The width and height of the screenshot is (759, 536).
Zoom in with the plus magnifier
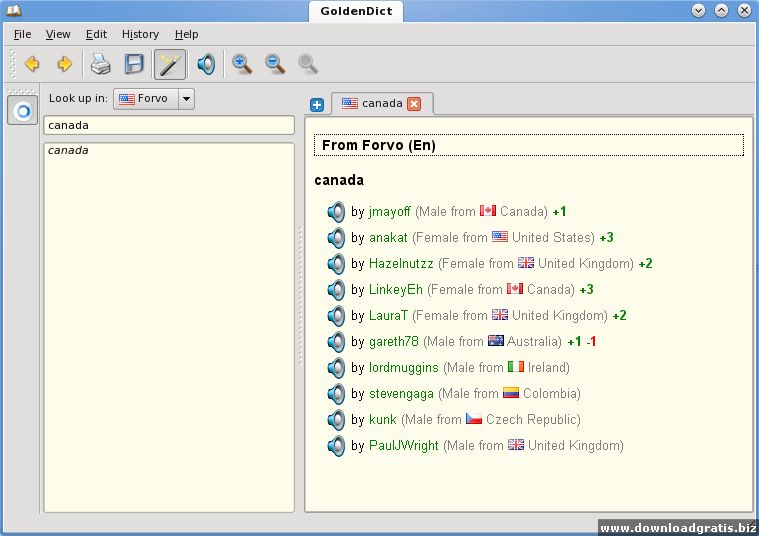tap(242, 64)
